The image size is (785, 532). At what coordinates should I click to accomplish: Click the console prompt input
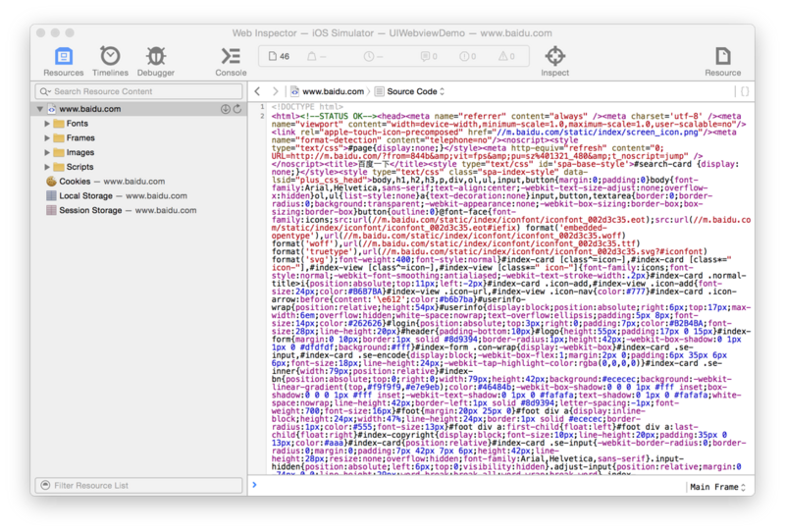point(468,485)
